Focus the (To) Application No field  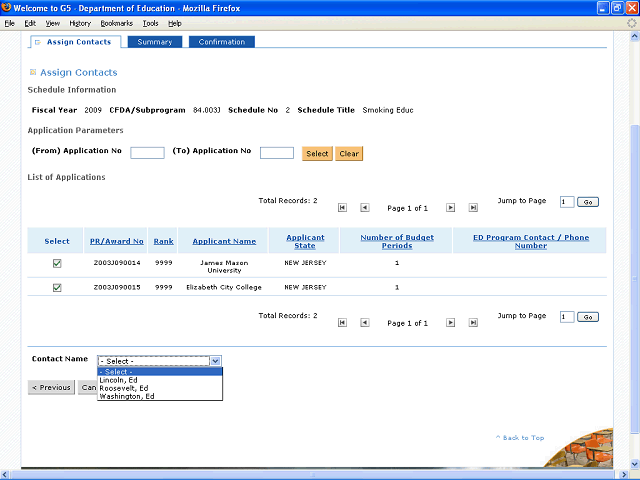[x=277, y=153]
